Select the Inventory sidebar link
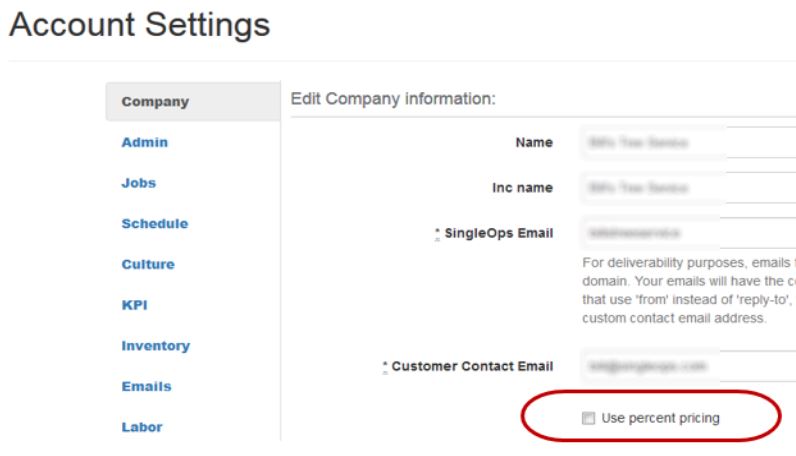This screenshot has height=456, width=796. (155, 345)
